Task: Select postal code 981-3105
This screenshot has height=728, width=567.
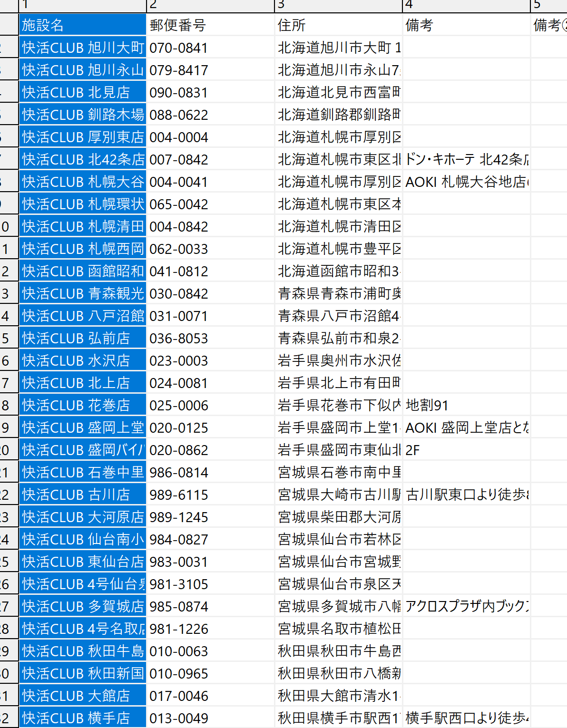Action: click(x=210, y=583)
